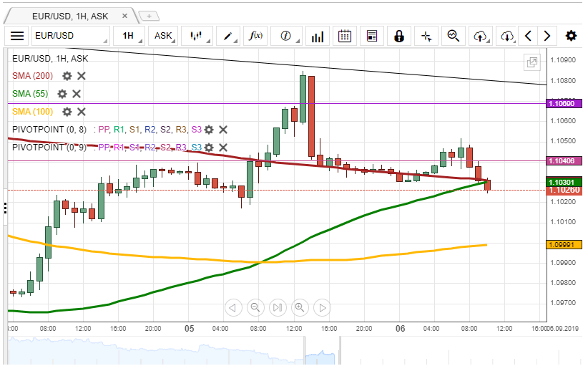Add a new chart tab

pyautogui.click(x=150, y=15)
